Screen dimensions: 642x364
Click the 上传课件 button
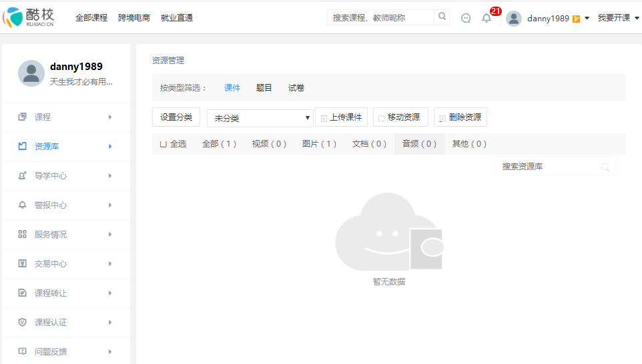(x=342, y=117)
